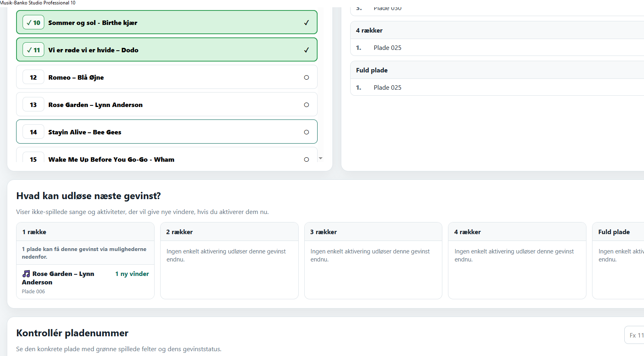Image resolution: width=644 pixels, height=356 pixels.
Task: Click 'Hvad kan udløse næste gevinst?' heading
Action: [x=89, y=196]
